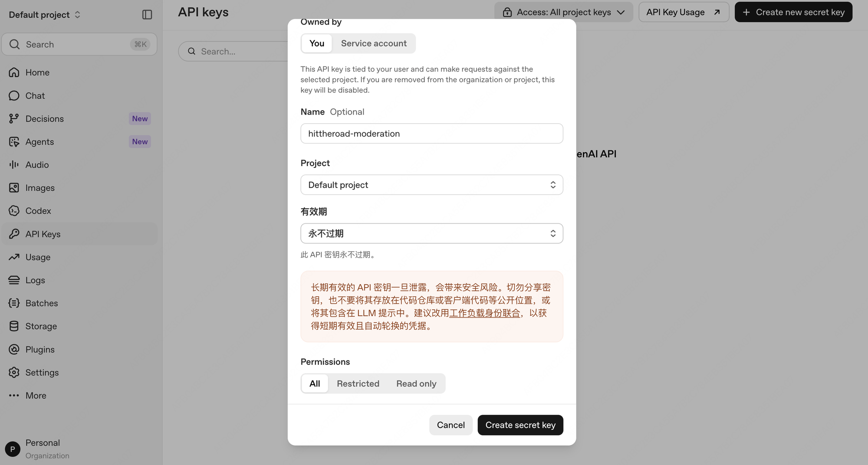The width and height of the screenshot is (868, 465).
Task: Open the Project dropdown in dialog
Action: 432,185
